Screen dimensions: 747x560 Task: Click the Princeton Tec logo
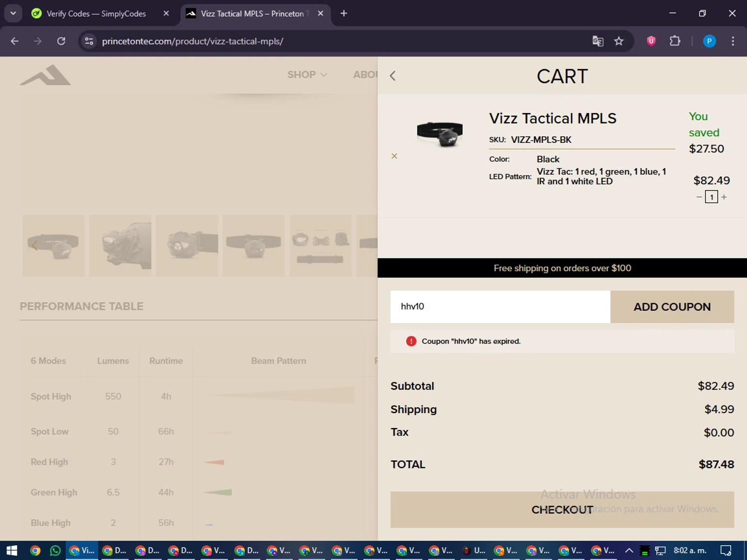pos(45,75)
